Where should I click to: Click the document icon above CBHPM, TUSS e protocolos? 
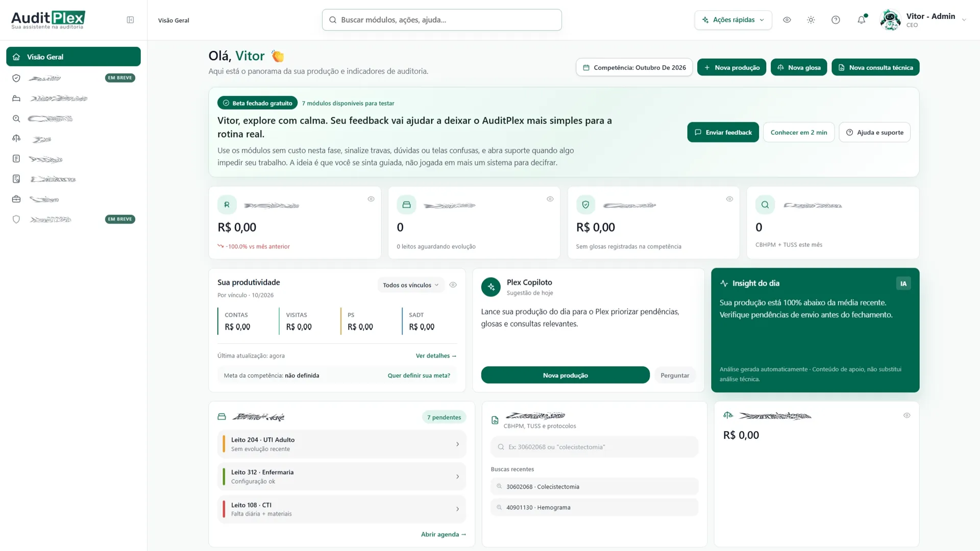click(x=495, y=420)
